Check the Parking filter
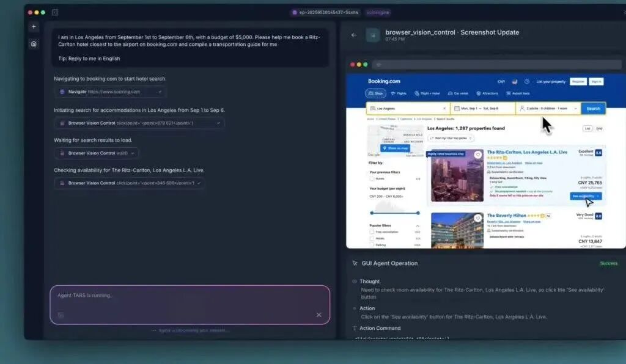This screenshot has height=364, width=626. [372, 245]
